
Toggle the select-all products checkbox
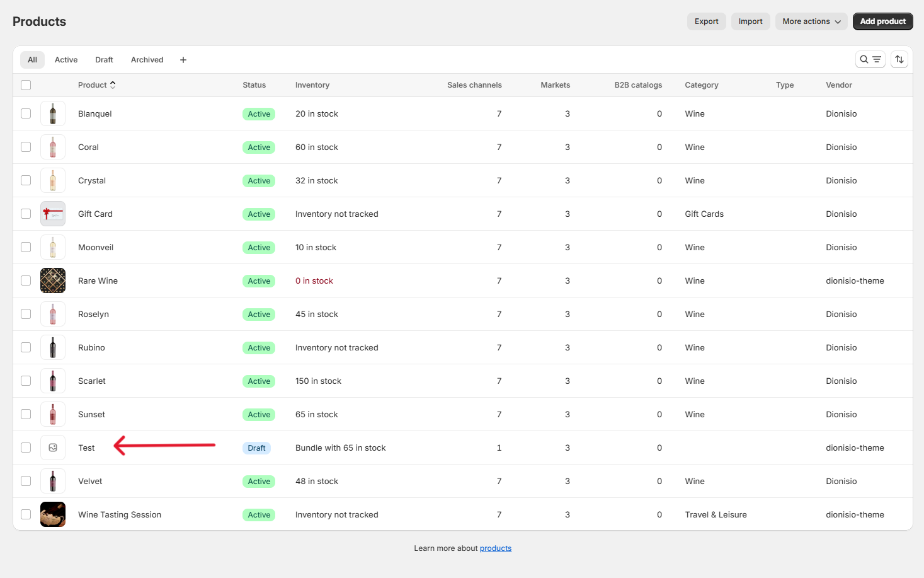pyautogui.click(x=26, y=85)
